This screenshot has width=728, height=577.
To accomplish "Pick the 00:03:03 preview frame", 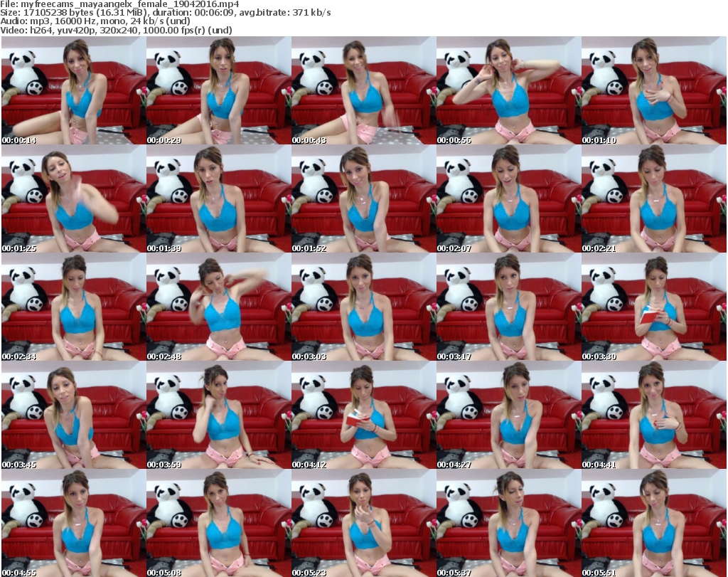I will [x=363, y=307].
